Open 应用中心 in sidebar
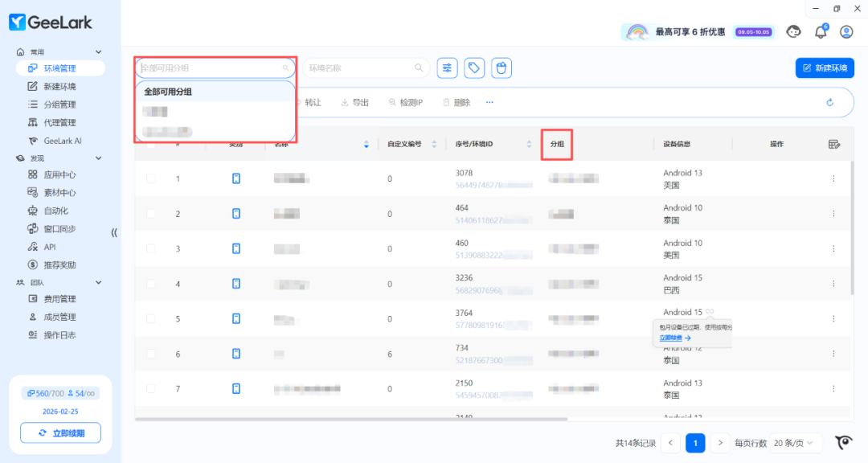The height and width of the screenshot is (463, 868). [59, 175]
